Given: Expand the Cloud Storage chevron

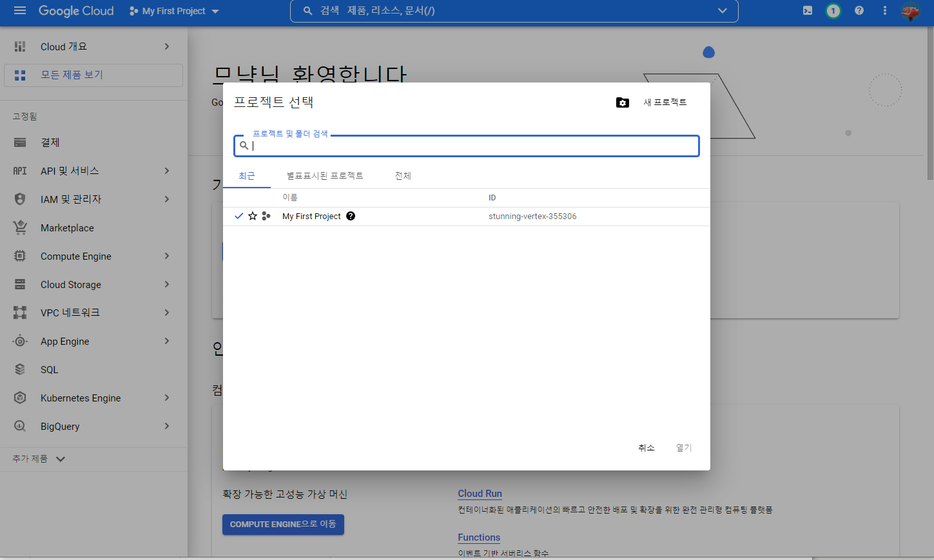Looking at the screenshot, I should 167,284.
